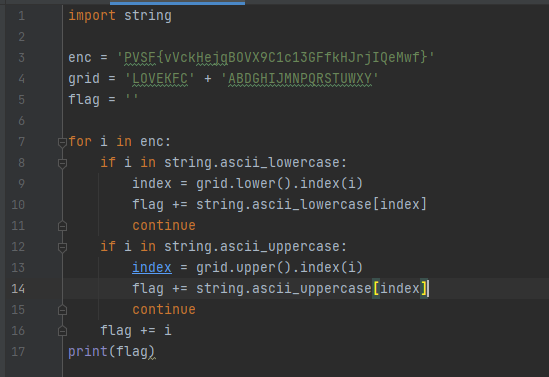
Task: Click the first continue keyword
Action: (x=164, y=225)
